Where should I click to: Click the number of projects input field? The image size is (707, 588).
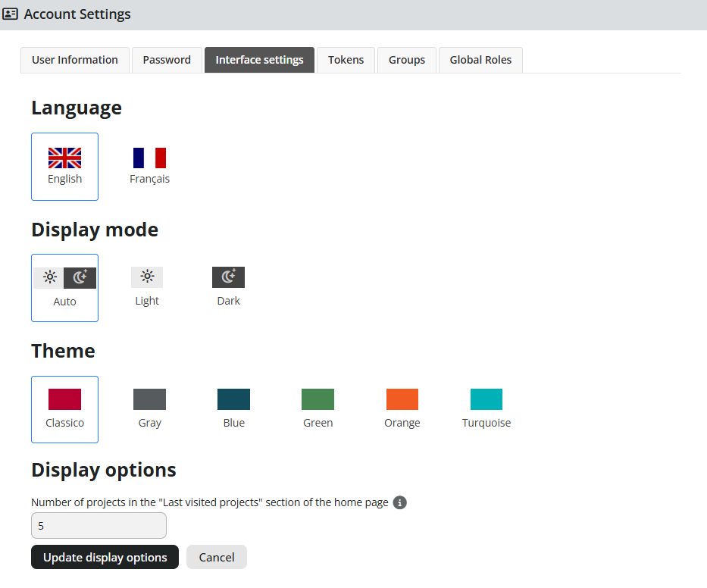tap(99, 525)
